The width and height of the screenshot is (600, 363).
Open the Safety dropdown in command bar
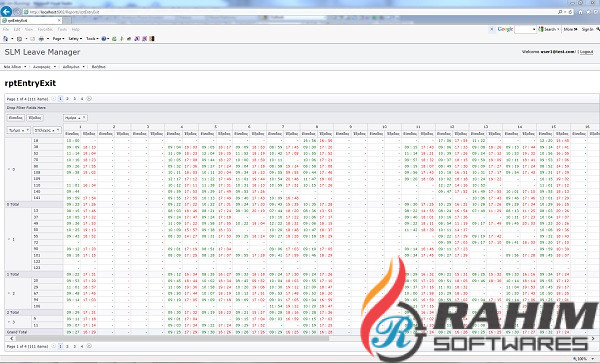75,39
